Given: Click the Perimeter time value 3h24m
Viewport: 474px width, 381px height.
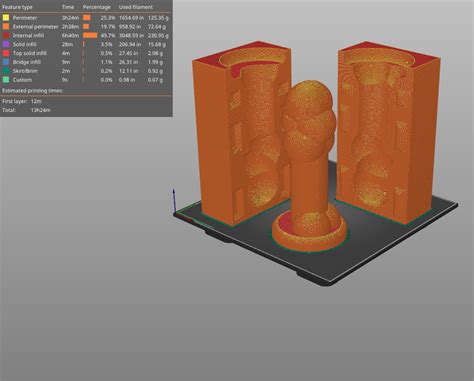Looking at the screenshot, I should click(x=70, y=18).
